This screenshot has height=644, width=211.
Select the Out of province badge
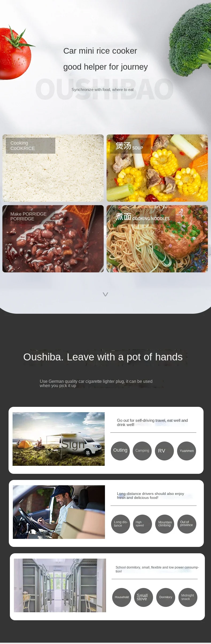[x=187, y=524]
